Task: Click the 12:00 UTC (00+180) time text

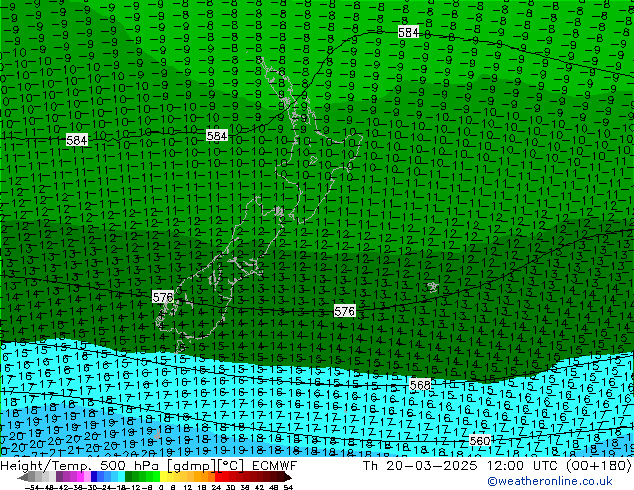Action: [544, 466]
